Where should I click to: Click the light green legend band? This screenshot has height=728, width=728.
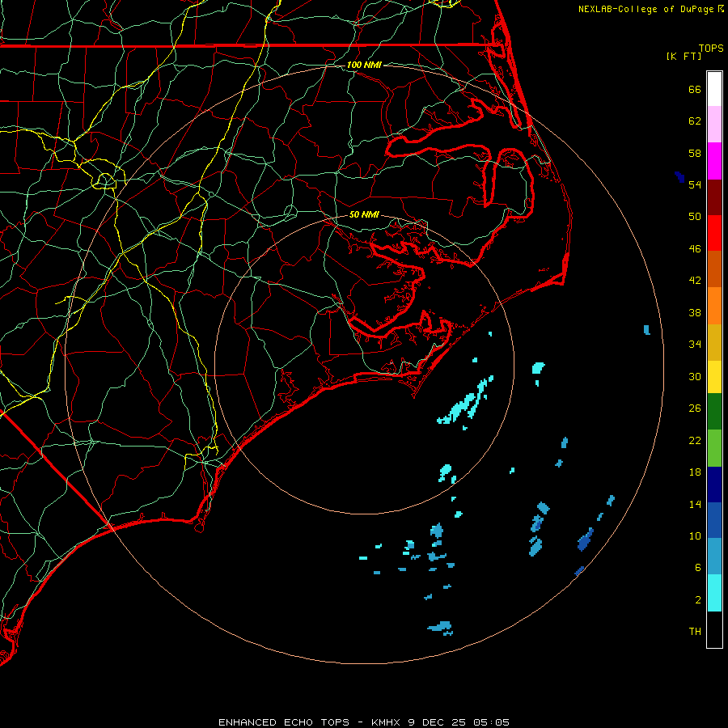[x=714, y=448]
